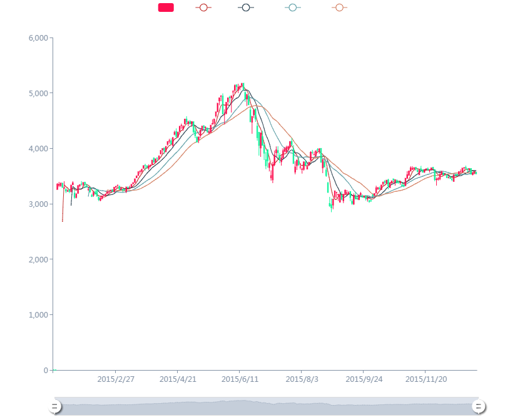Click the 2015/4/21 x-axis date label
530x420 pixels.
178,379
